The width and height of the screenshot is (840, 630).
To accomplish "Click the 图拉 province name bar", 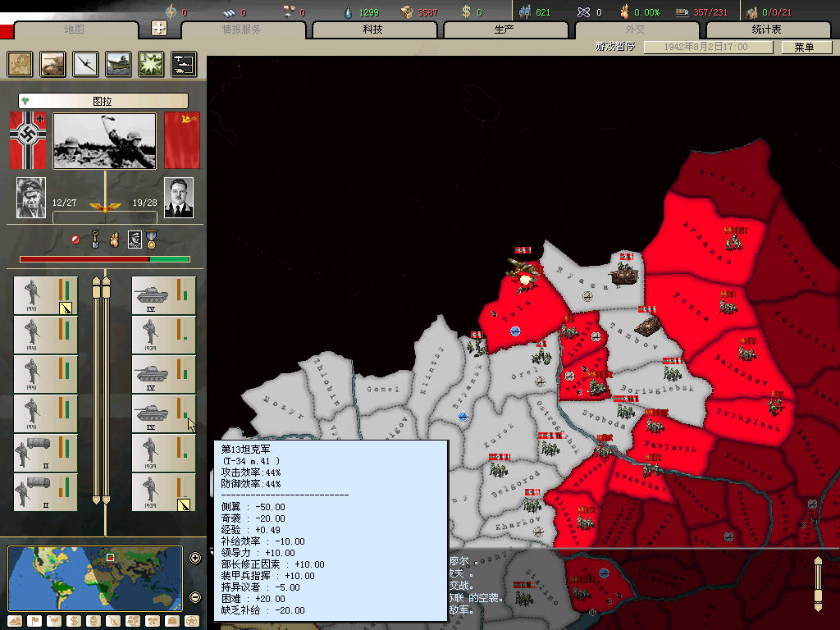I will 103,101.
